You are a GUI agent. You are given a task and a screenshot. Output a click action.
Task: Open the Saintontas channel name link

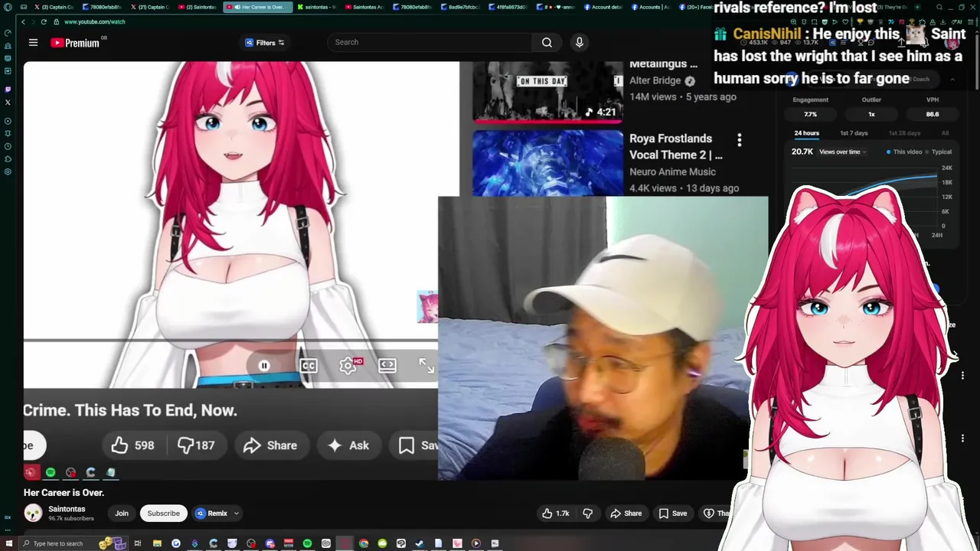tap(67, 509)
